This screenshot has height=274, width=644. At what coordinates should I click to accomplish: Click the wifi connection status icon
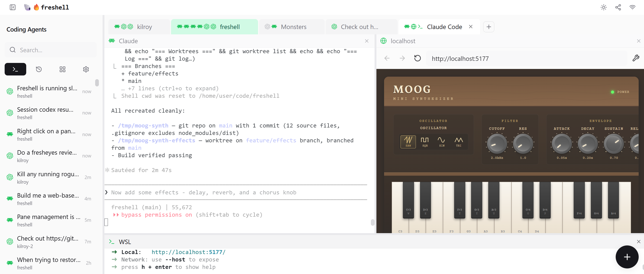[632, 7]
